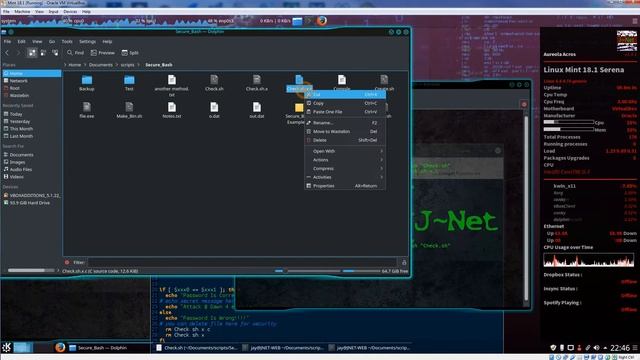Select the o.dat file icon

[214, 107]
